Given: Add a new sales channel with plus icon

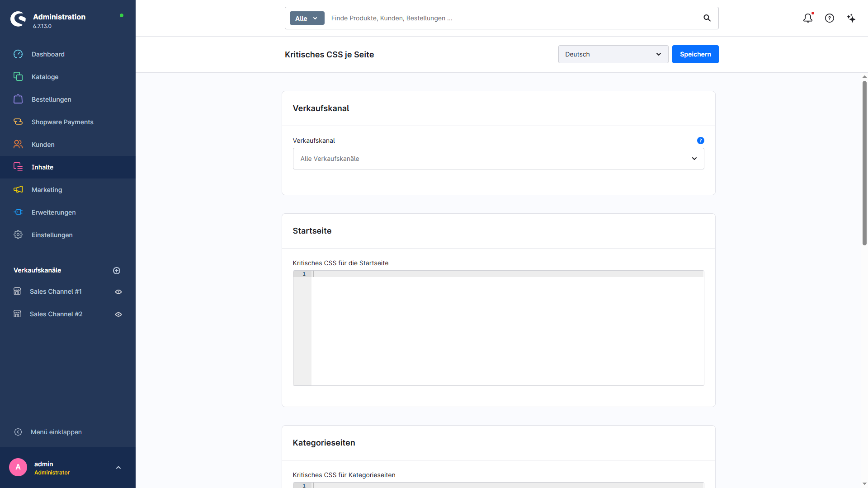Looking at the screenshot, I should pyautogui.click(x=117, y=271).
